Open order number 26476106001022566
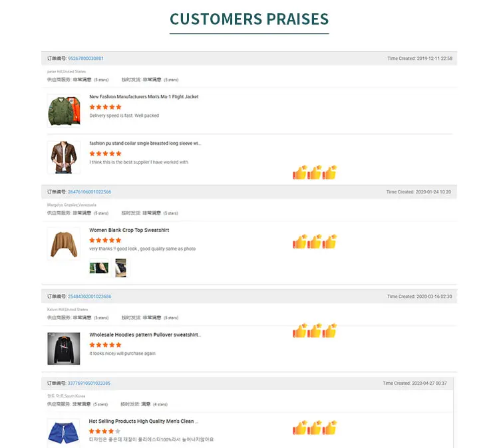The width and height of the screenshot is (499, 448). pos(89,192)
